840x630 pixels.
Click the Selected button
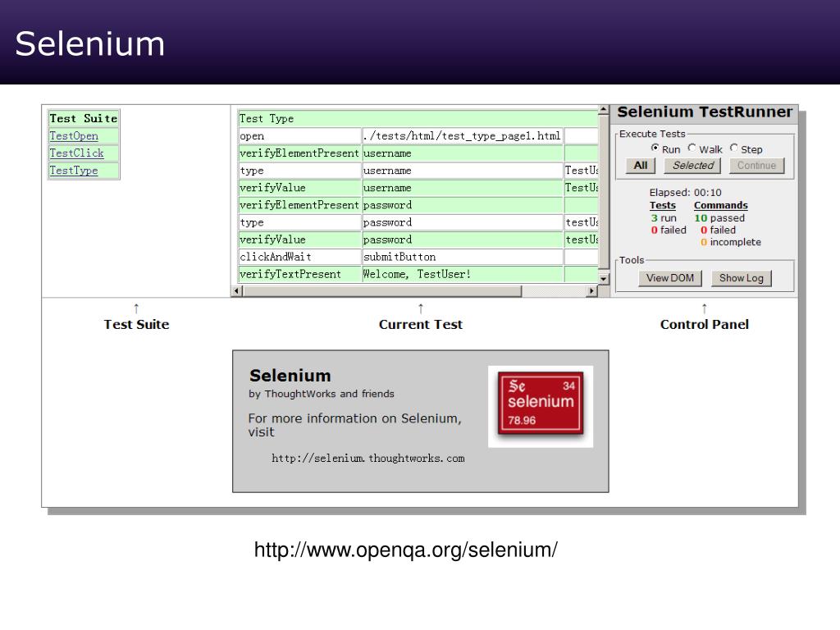click(692, 166)
